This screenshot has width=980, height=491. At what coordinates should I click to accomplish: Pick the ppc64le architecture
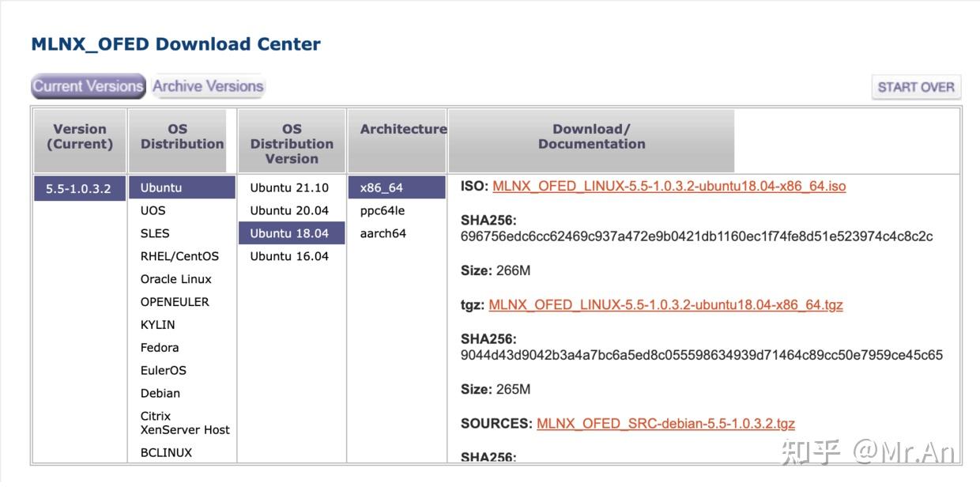point(383,210)
